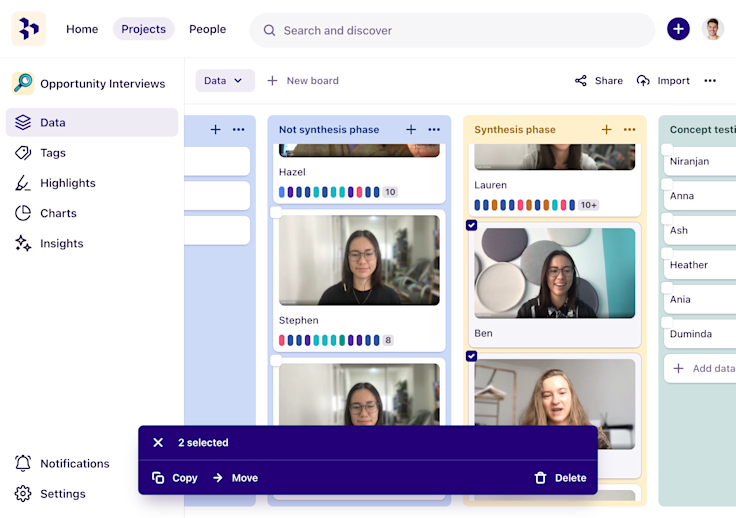Select checkbox on card below Stephen

(276, 360)
